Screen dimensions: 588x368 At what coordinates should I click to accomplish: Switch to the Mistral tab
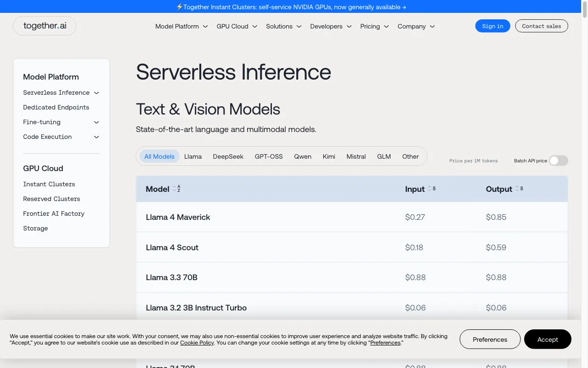[356, 156]
